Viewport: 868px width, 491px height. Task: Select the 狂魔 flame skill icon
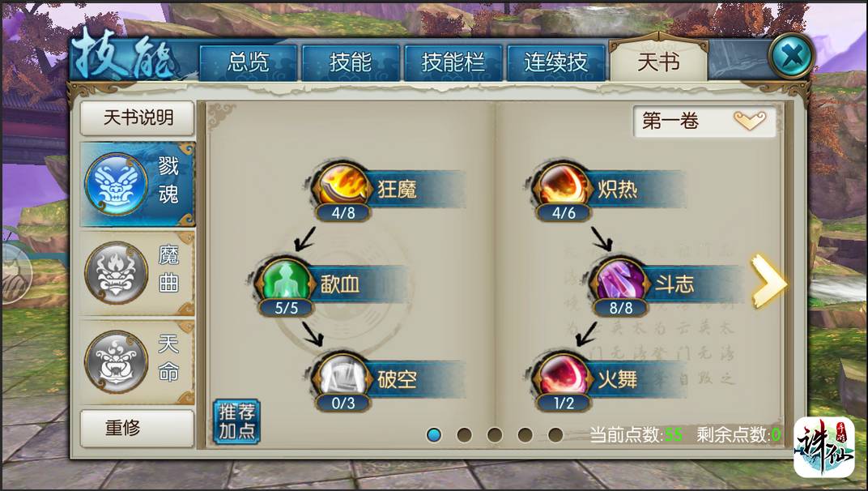(343, 186)
